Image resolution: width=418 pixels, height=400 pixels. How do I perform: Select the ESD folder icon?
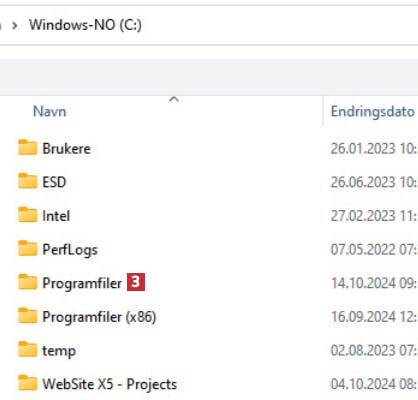pyautogui.click(x=27, y=181)
